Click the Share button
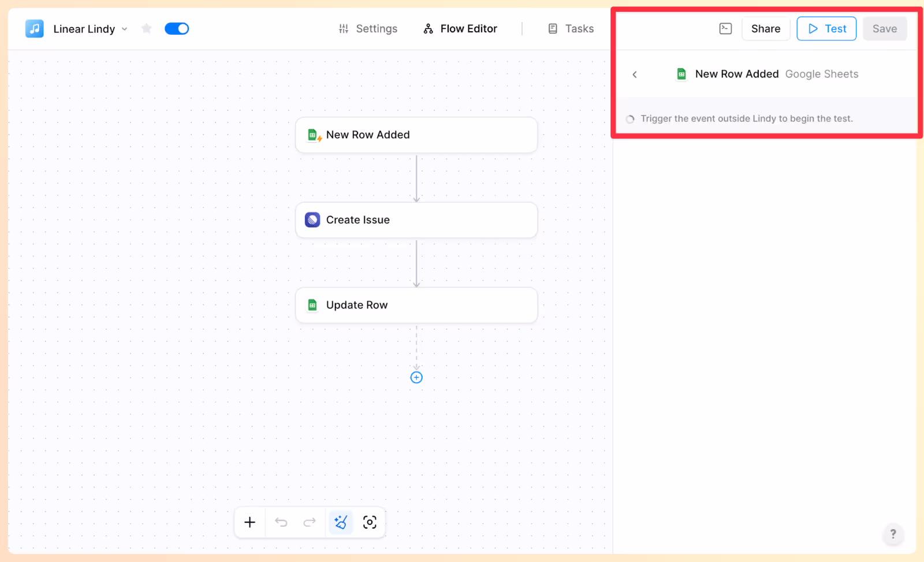This screenshot has height=562, width=924. (x=766, y=28)
